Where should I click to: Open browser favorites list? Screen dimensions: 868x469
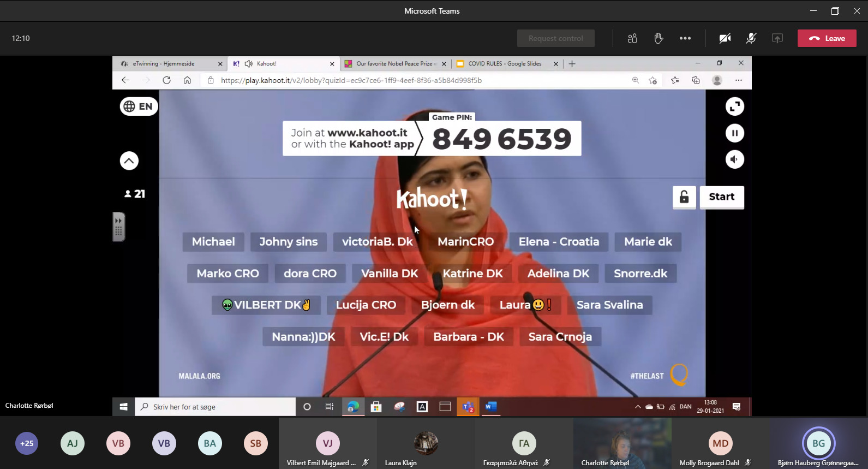coord(675,80)
